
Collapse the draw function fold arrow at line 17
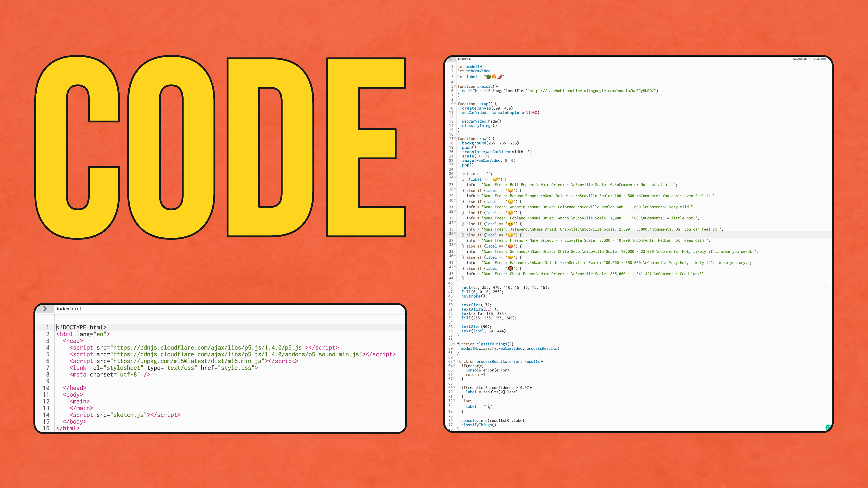click(455, 138)
